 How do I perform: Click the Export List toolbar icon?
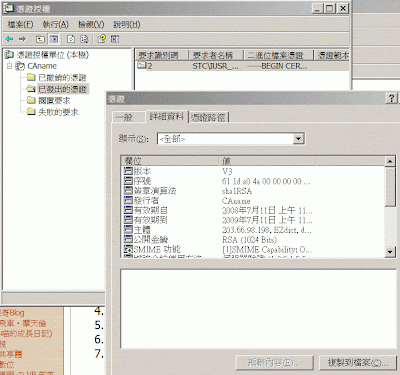[x=84, y=39]
